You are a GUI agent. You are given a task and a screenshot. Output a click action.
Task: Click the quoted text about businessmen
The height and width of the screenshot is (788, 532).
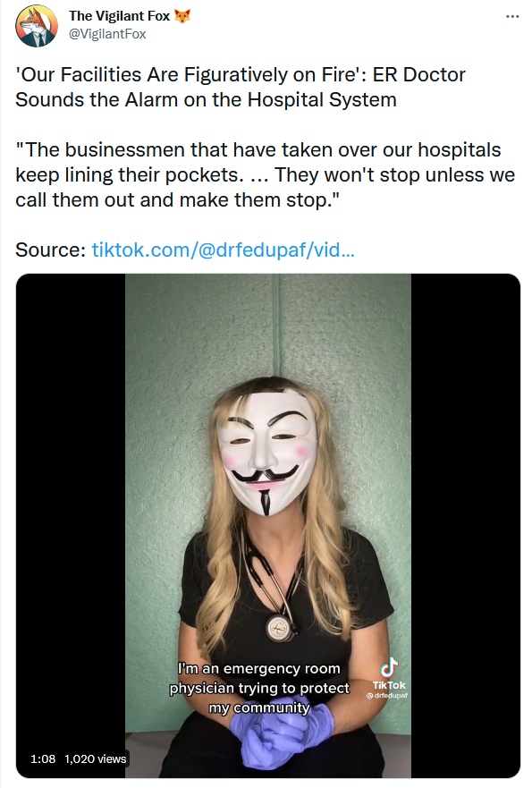click(x=266, y=175)
